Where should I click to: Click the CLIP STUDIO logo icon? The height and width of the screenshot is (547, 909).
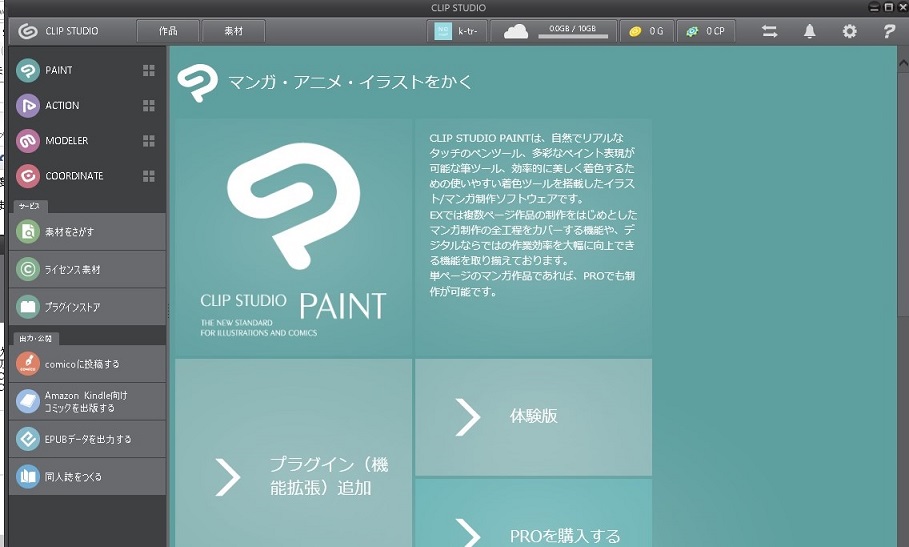click(x=28, y=31)
